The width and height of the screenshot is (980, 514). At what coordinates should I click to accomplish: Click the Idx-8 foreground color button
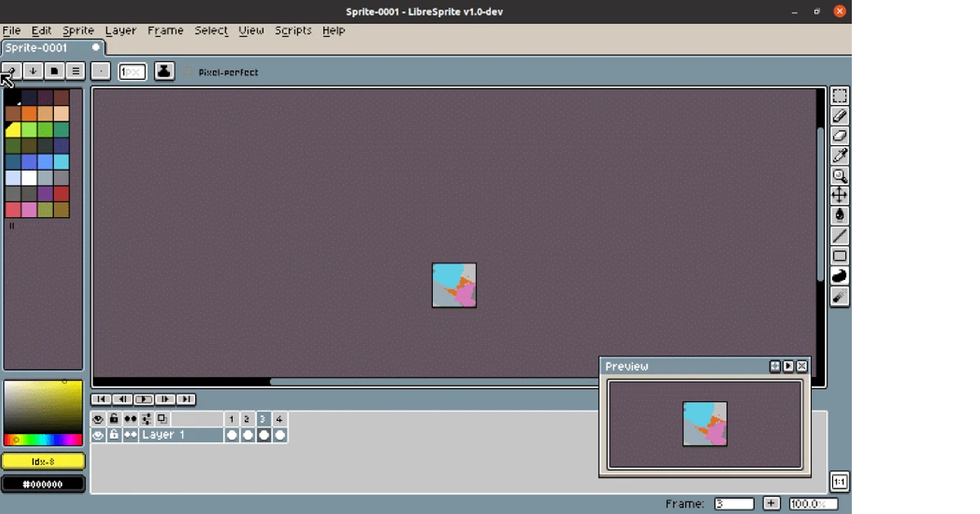pyautogui.click(x=43, y=462)
